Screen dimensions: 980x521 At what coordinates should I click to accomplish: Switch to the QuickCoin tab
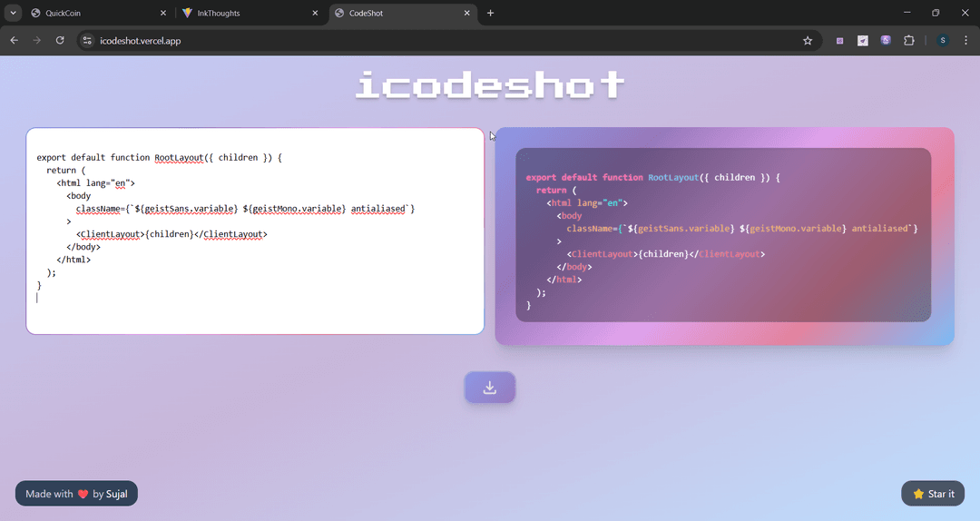pyautogui.click(x=91, y=14)
